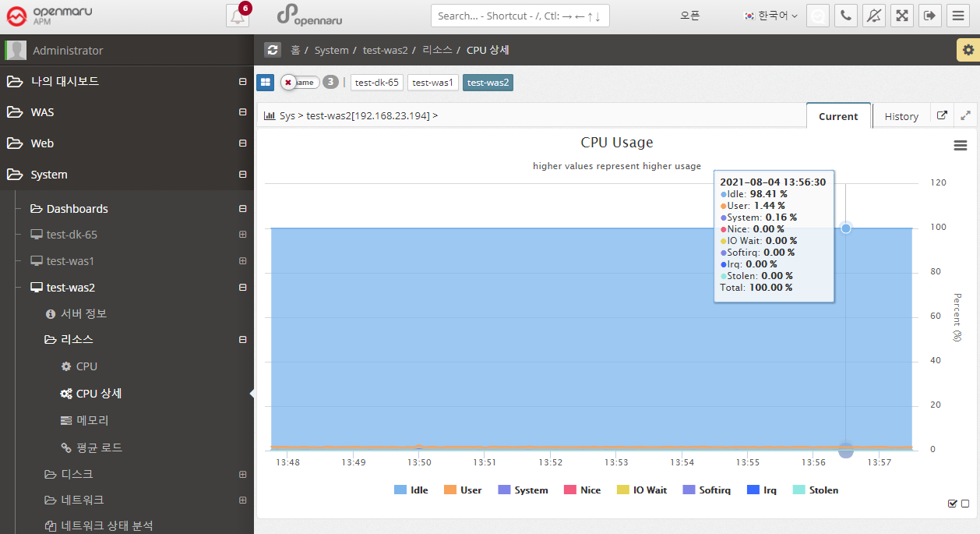980x534 pixels.
Task: Toggle the muted alarm bell icon
Action: (874, 16)
